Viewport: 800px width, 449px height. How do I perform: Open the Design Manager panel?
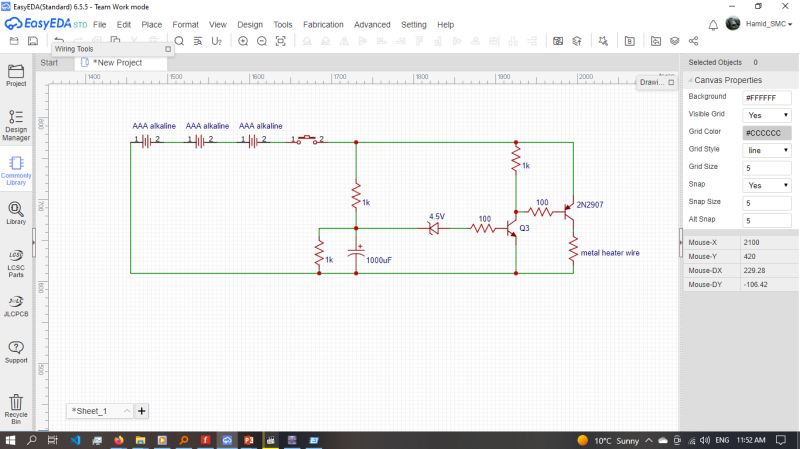pyautogui.click(x=16, y=125)
